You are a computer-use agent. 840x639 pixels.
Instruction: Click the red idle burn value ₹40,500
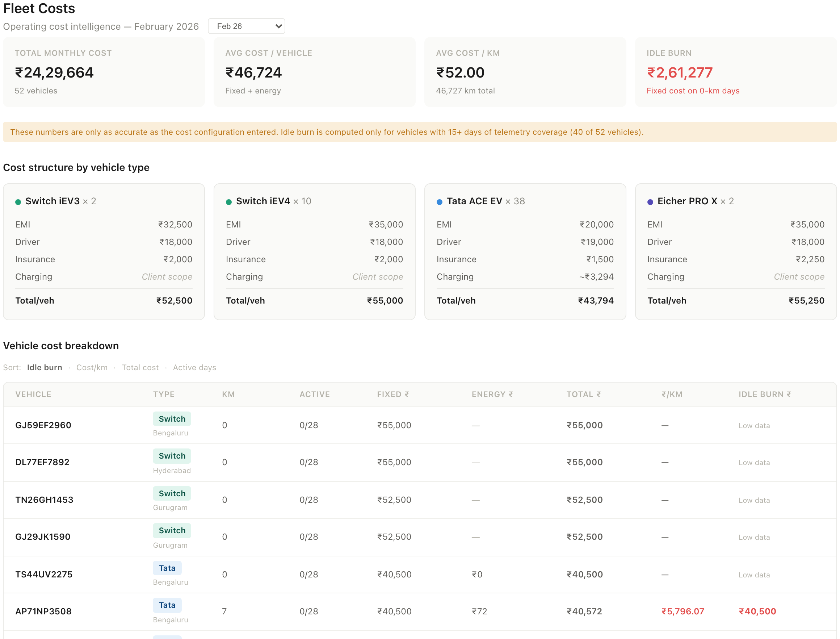[x=757, y=611]
